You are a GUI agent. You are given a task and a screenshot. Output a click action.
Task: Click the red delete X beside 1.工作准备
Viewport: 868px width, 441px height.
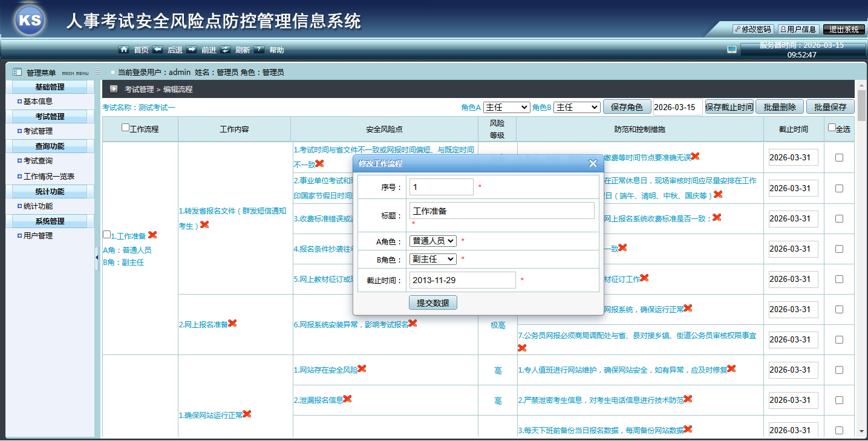point(152,235)
